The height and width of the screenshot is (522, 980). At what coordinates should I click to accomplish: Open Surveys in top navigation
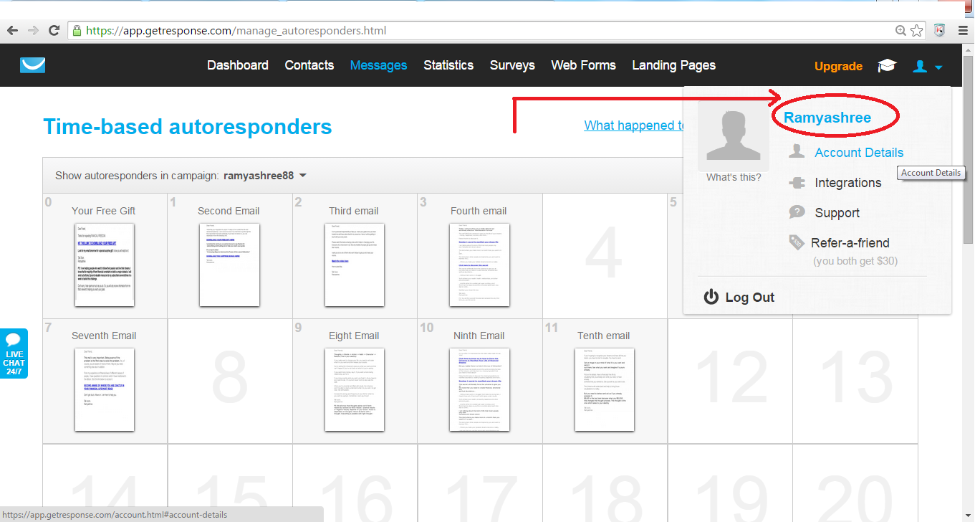tap(512, 65)
